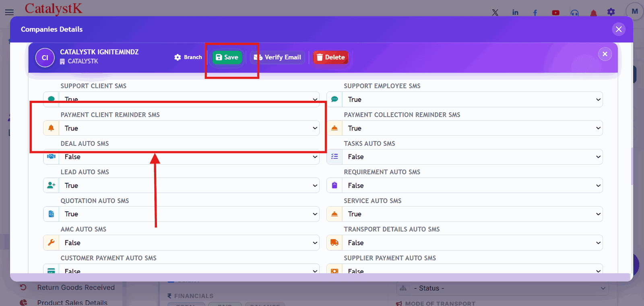Open Quotation Auto SMS dropdown
The width and height of the screenshot is (644, 306).
189,214
